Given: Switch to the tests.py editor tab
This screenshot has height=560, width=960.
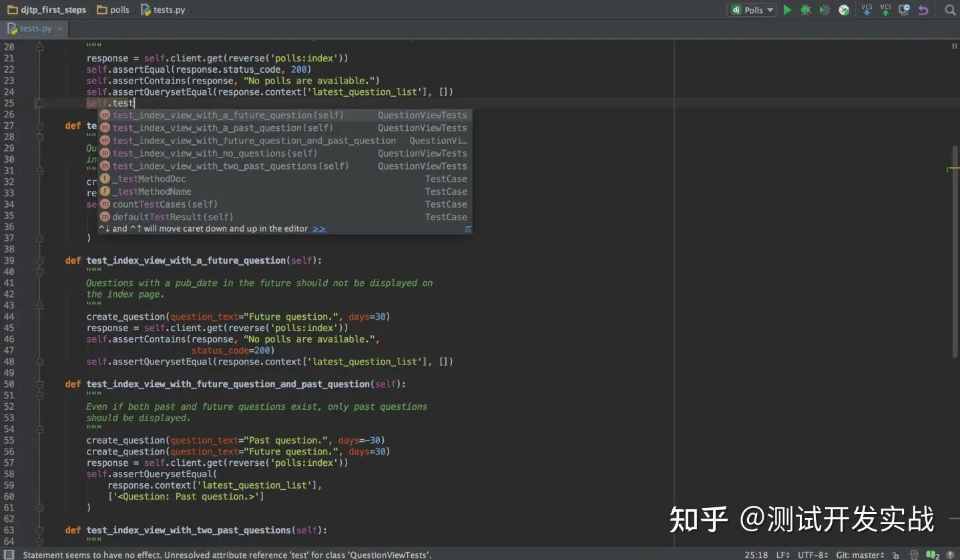Looking at the screenshot, I should click(x=33, y=28).
